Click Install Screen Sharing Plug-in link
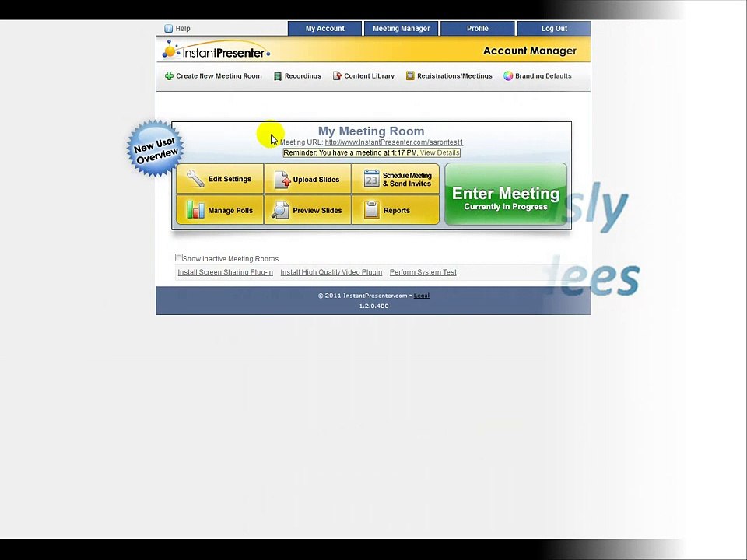 226,272
